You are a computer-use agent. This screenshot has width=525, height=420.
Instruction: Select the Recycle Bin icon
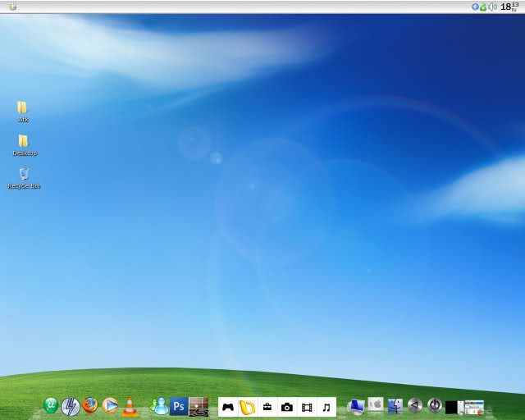(x=24, y=178)
